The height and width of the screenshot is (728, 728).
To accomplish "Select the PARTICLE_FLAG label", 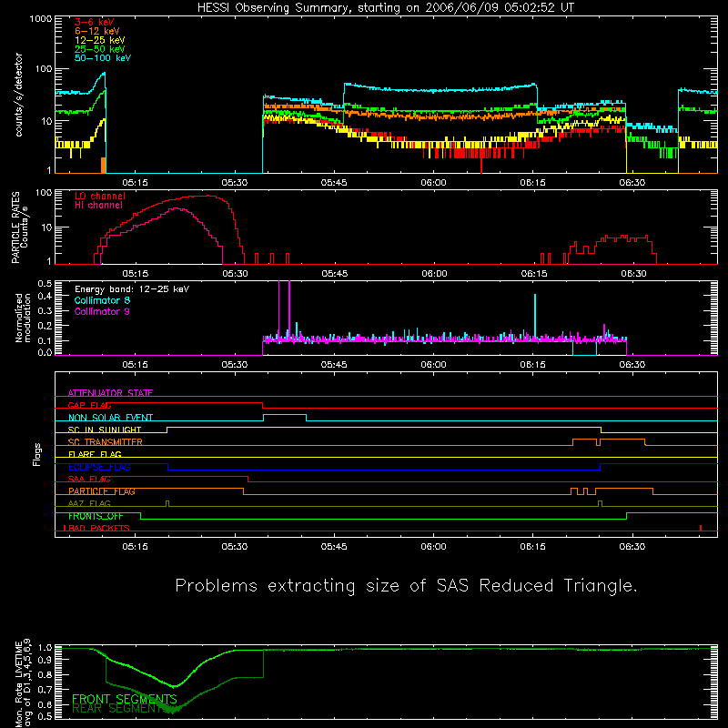I will click(x=102, y=491).
